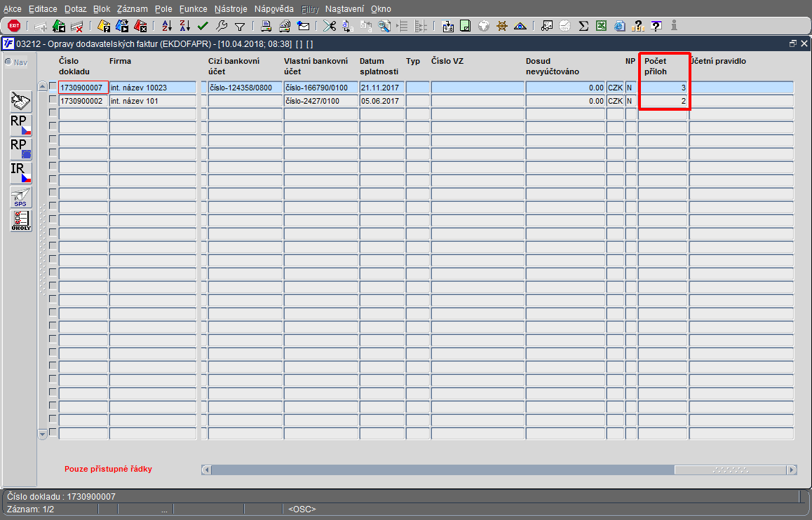
Task: Click the sigma sum icon
Action: (583, 25)
